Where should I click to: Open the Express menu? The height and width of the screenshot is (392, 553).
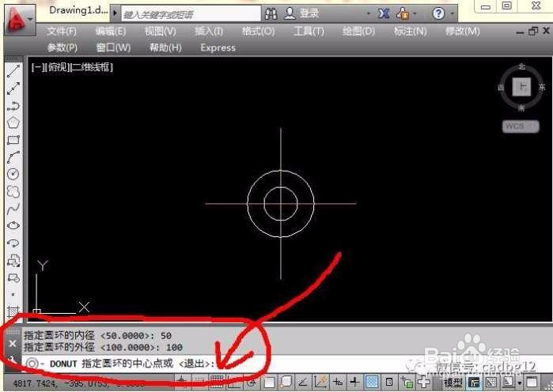218,47
